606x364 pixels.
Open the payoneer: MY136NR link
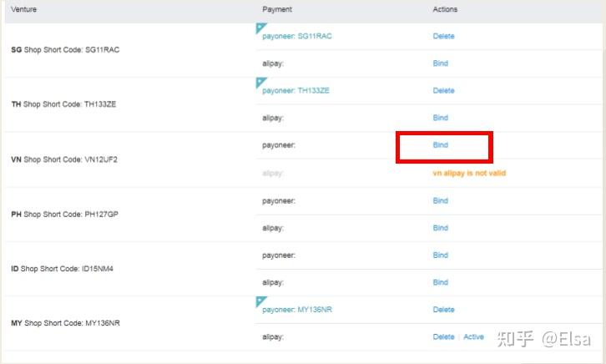click(x=297, y=310)
